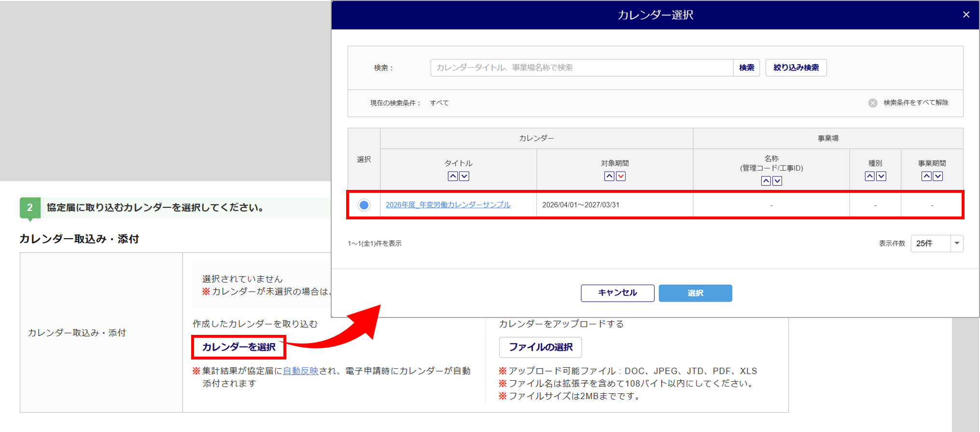Sort 名称 column descending

(777, 181)
